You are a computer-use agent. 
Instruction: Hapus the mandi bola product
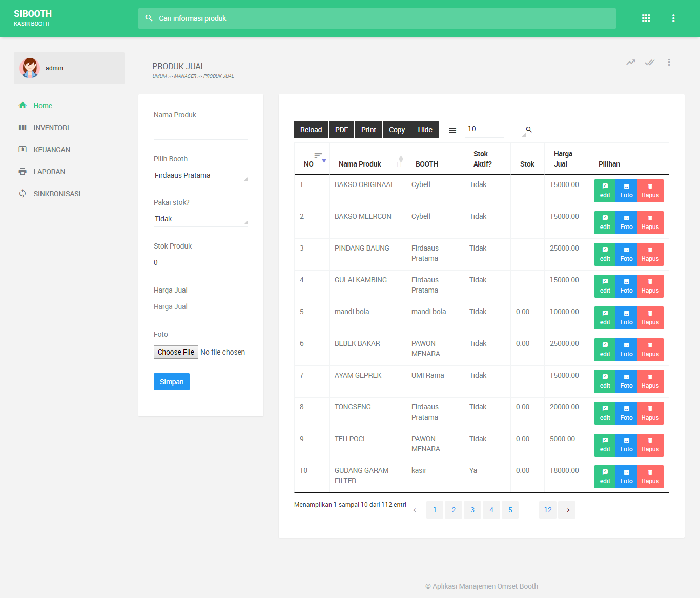pos(650,318)
